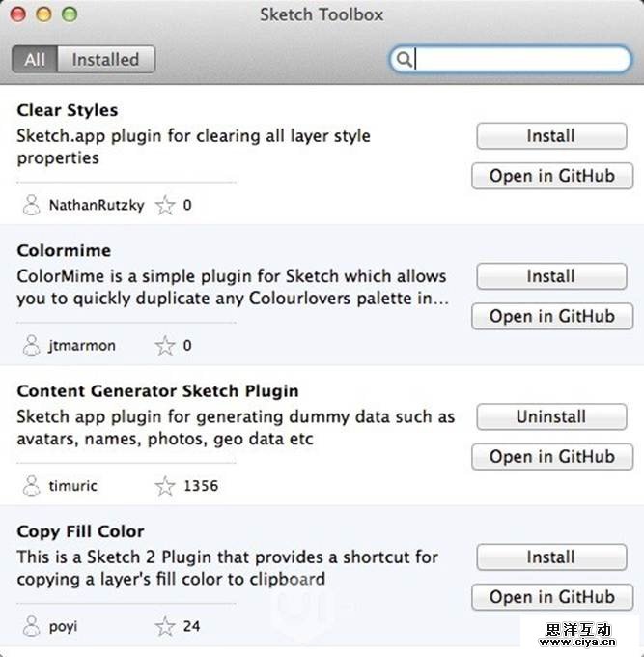This screenshot has width=644, height=657.
Task: Click the author icon next to NathanRutzky
Action: 31,205
